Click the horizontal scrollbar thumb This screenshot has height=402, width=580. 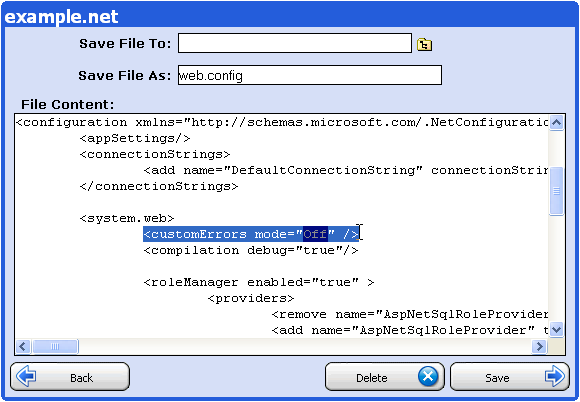click(55, 347)
